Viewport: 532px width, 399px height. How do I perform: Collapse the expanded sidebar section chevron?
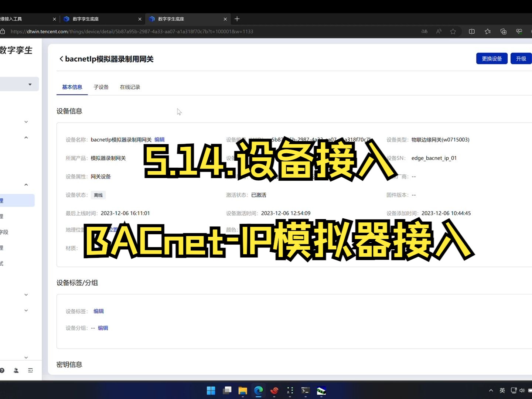(x=26, y=137)
